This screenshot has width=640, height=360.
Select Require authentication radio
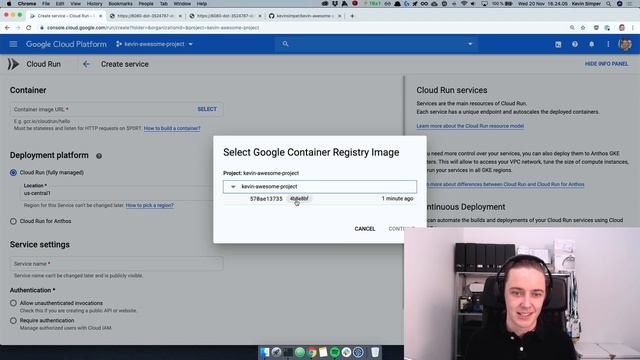click(x=13, y=321)
